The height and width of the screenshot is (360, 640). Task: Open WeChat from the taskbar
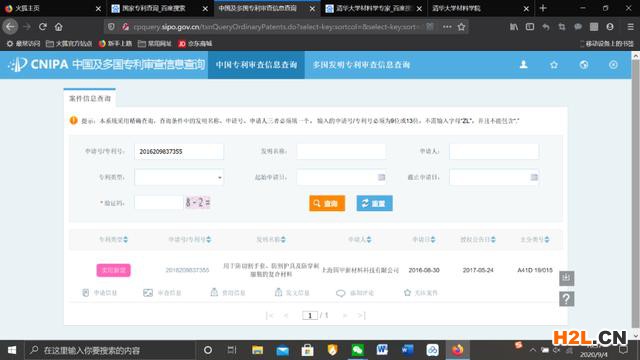tap(357, 350)
